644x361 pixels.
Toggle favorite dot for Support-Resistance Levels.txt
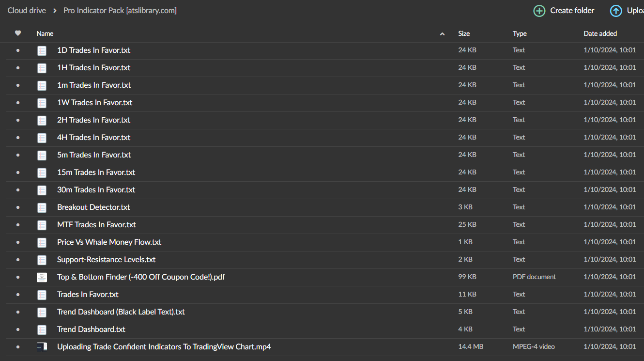[x=18, y=260]
